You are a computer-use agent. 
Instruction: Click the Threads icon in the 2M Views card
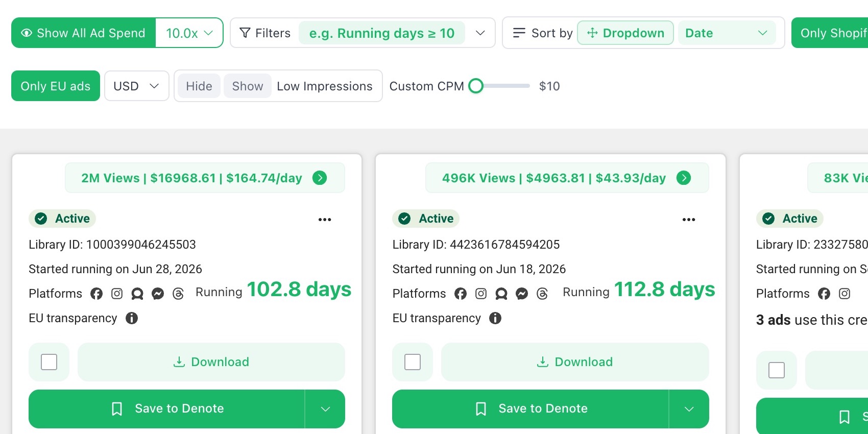pyautogui.click(x=178, y=294)
